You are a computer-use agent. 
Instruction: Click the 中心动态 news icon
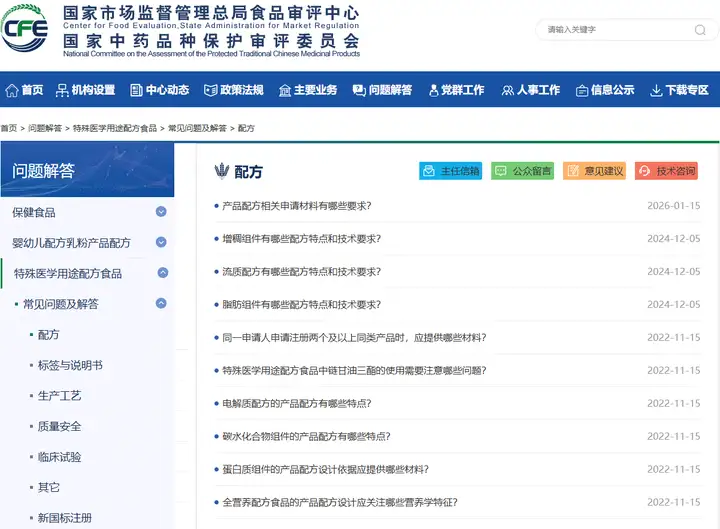click(136, 90)
